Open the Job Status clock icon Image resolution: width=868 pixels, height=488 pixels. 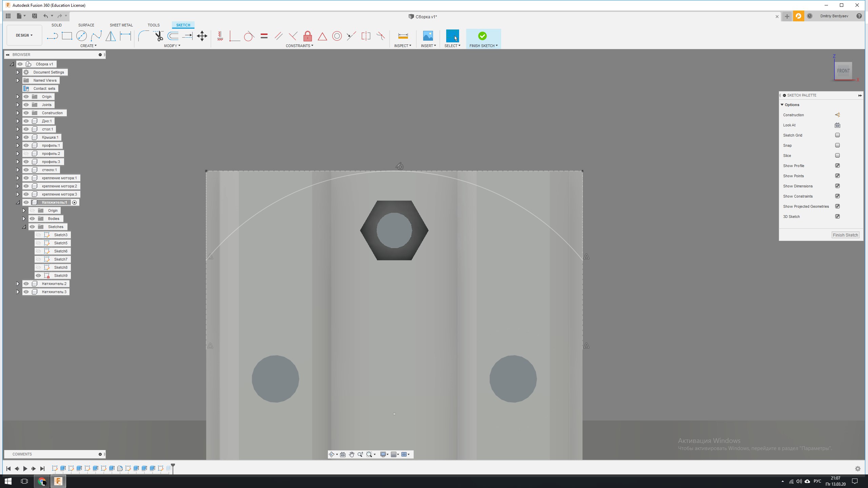810,16
